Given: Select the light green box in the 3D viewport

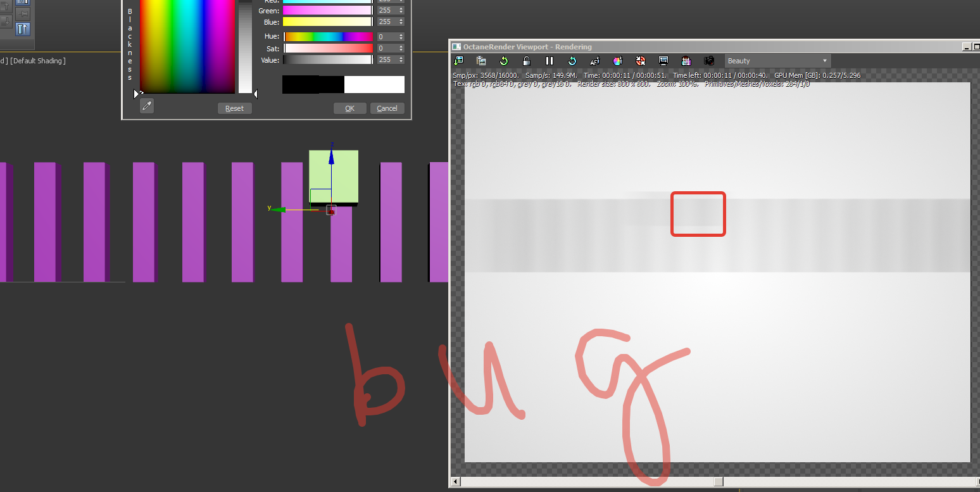Looking at the screenshot, I should point(334,176).
